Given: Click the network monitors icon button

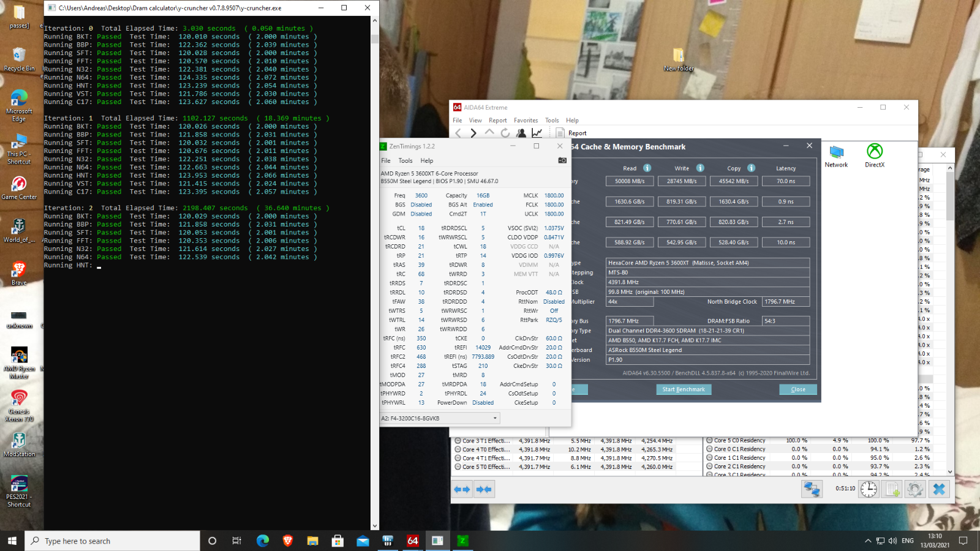Looking at the screenshot, I should tap(812, 489).
